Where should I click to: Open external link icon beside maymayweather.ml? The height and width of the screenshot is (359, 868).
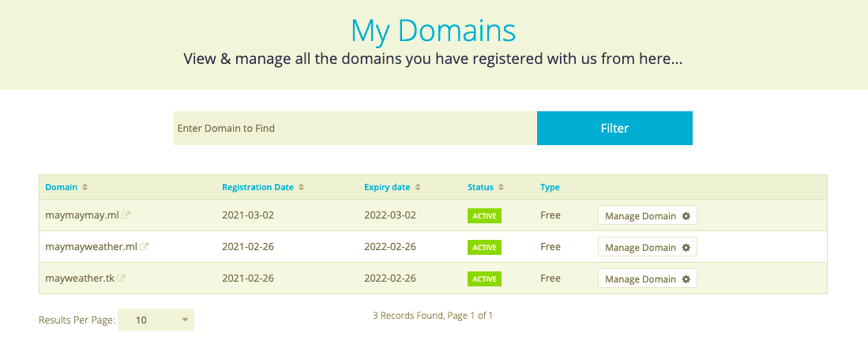click(144, 247)
